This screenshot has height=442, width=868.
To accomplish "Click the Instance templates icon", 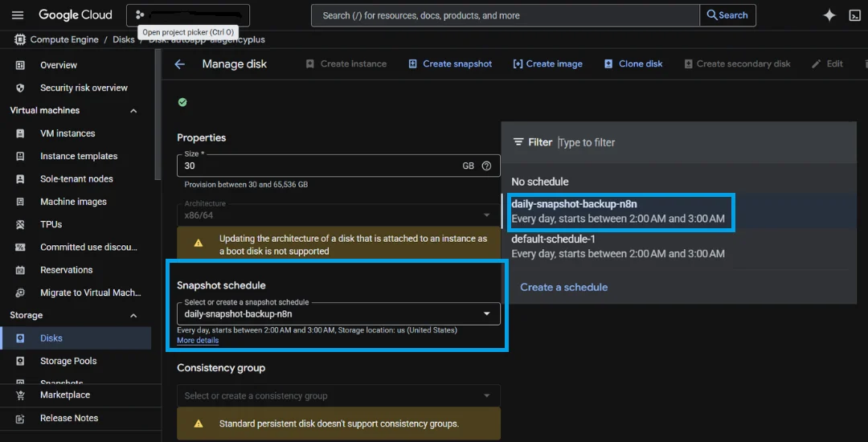I will coord(20,156).
